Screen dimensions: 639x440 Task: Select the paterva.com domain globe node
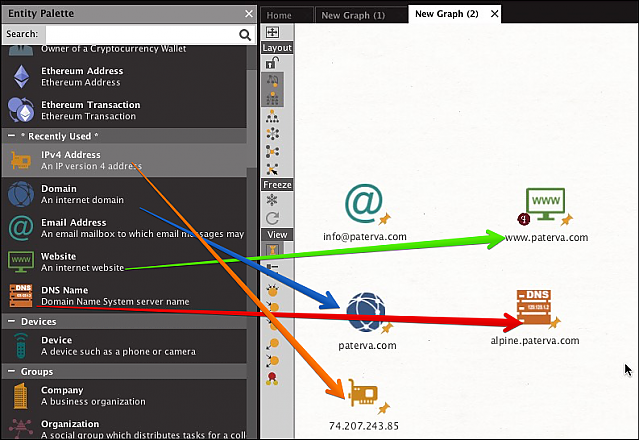point(366,312)
